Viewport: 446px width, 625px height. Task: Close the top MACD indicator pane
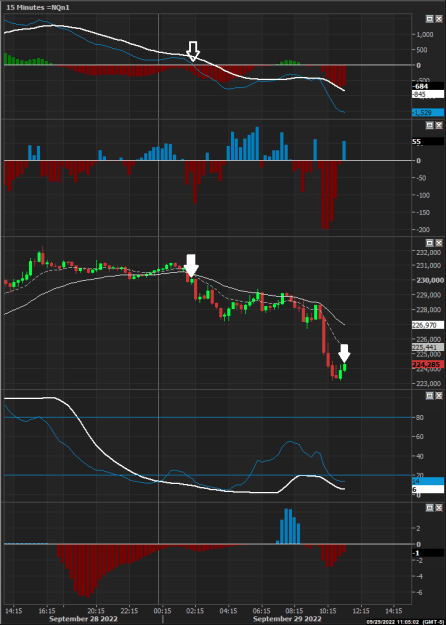tap(438, 19)
